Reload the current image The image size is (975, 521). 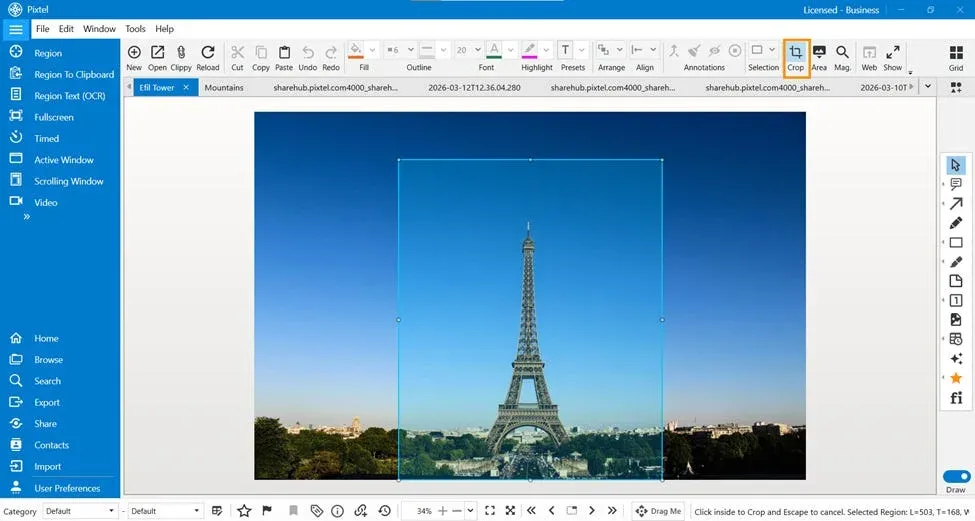pos(208,58)
